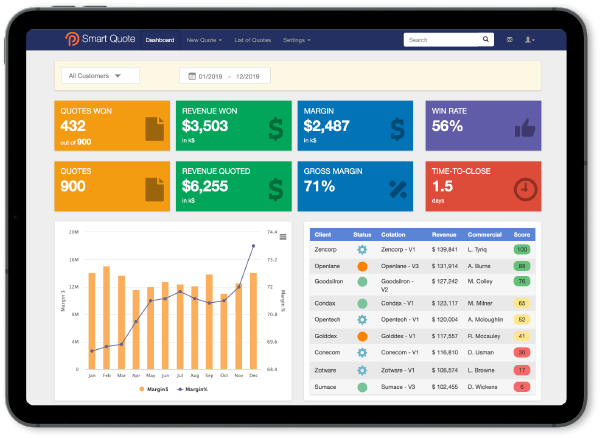The height and width of the screenshot is (438, 600).
Task: Click the Sumace - V3 cotation cell
Action: pos(398,387)
